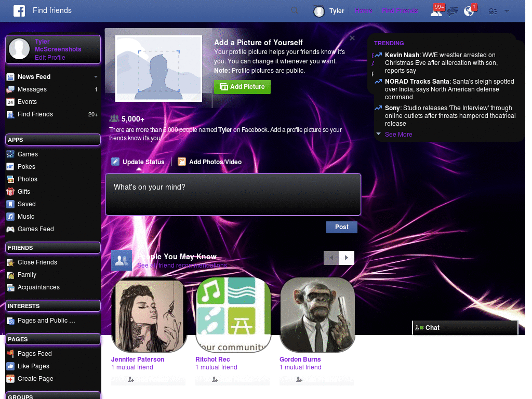Select the Add Photos/Video tab

tap(210, 162)
